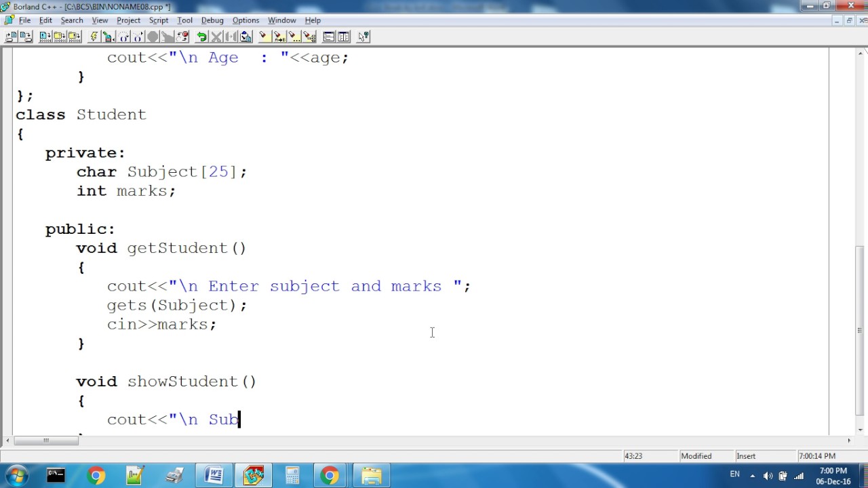The image size is (868, 488).
Task: Open the Project menu
Action: 128,20
